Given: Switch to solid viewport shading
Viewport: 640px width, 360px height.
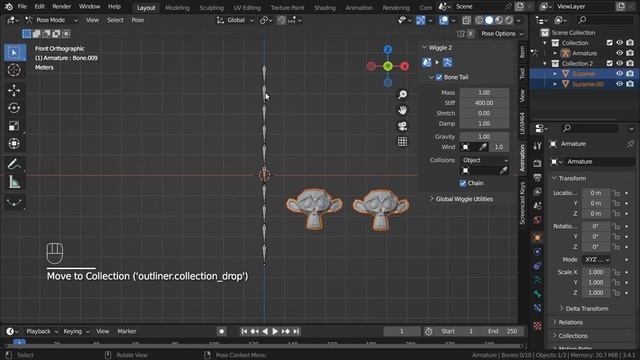Looking at the screenshot, I should tap(489, 20).
